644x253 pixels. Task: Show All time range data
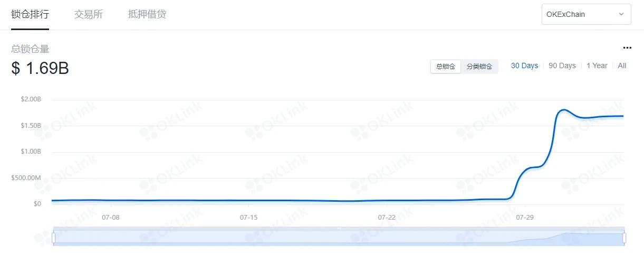click(x=622, y=65)
